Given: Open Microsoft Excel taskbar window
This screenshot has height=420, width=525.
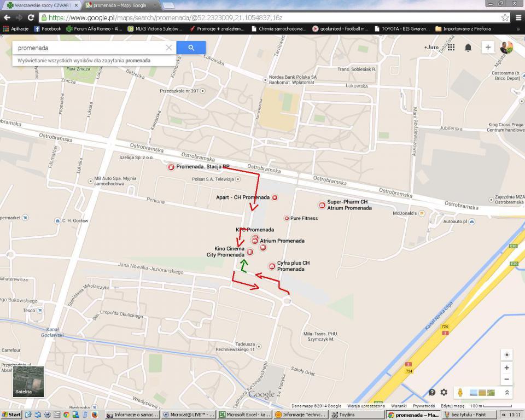Looking at the screenshot, I should [244, 415].
